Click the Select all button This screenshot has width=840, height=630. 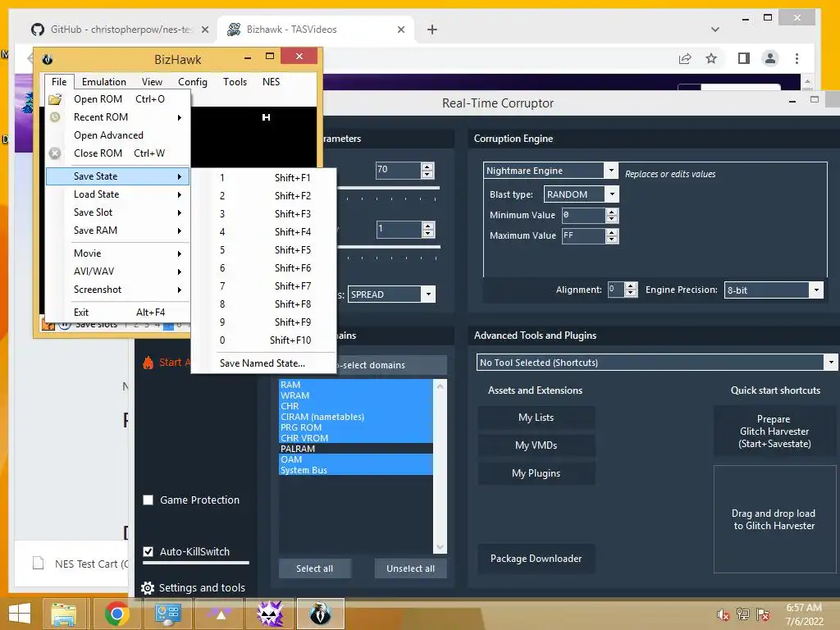coord(314,568)
